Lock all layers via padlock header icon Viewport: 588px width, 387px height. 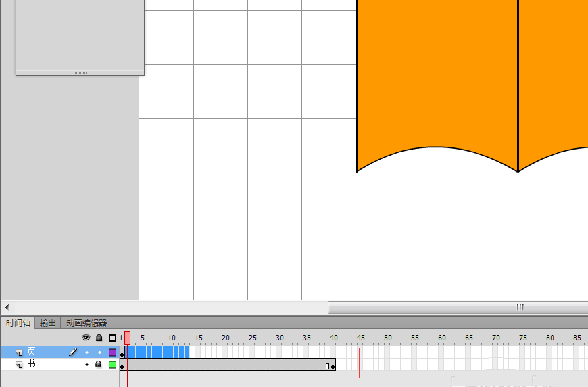pyautogui.click(x=99, y=338)
